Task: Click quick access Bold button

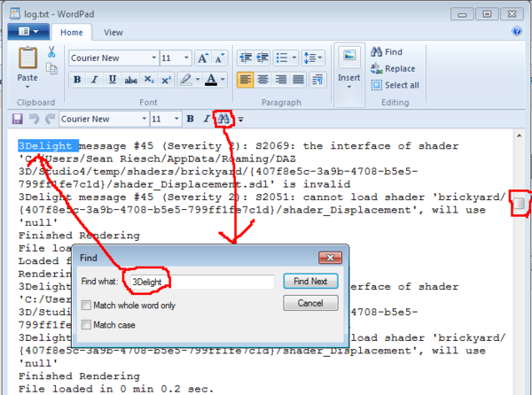Action: [191, 119]
